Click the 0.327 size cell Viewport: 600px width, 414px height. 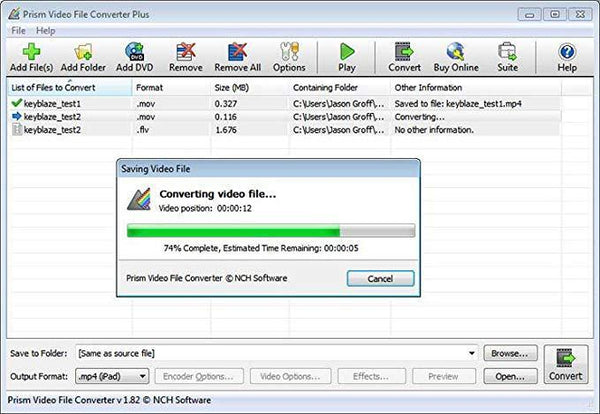(x=226, y=104)
